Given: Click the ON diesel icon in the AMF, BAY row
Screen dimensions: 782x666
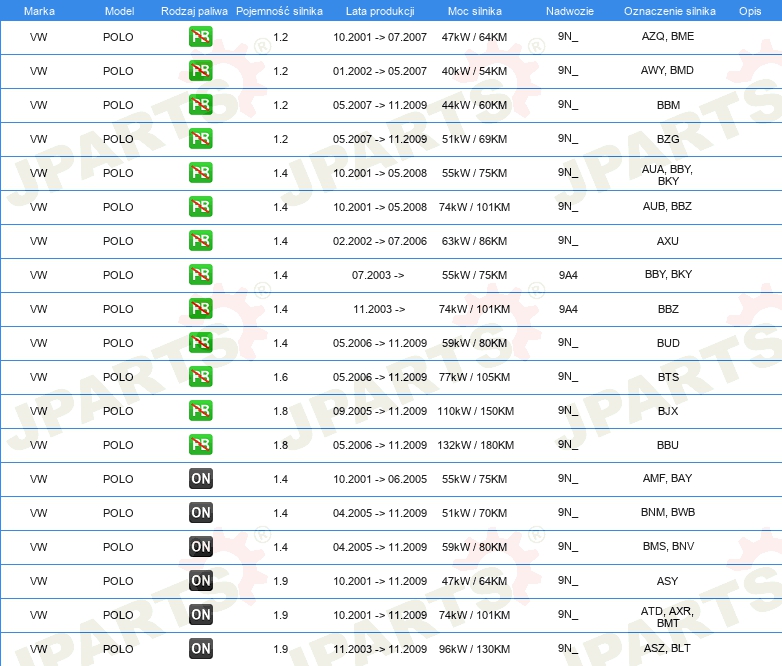Looking at the screenshot, I should (x=200, y=478).
